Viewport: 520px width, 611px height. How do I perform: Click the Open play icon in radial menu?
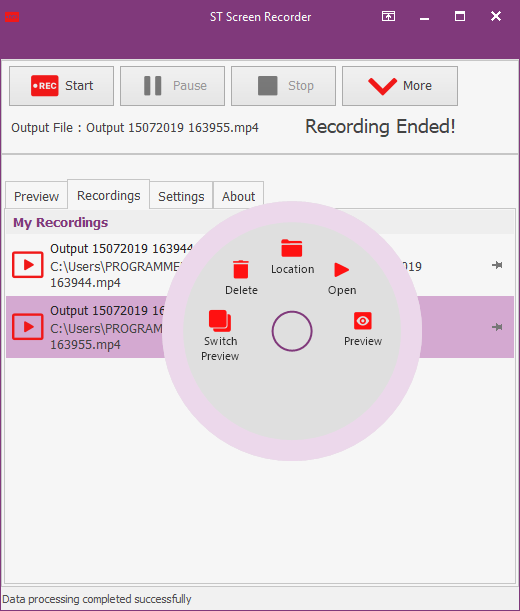(341, 270)
